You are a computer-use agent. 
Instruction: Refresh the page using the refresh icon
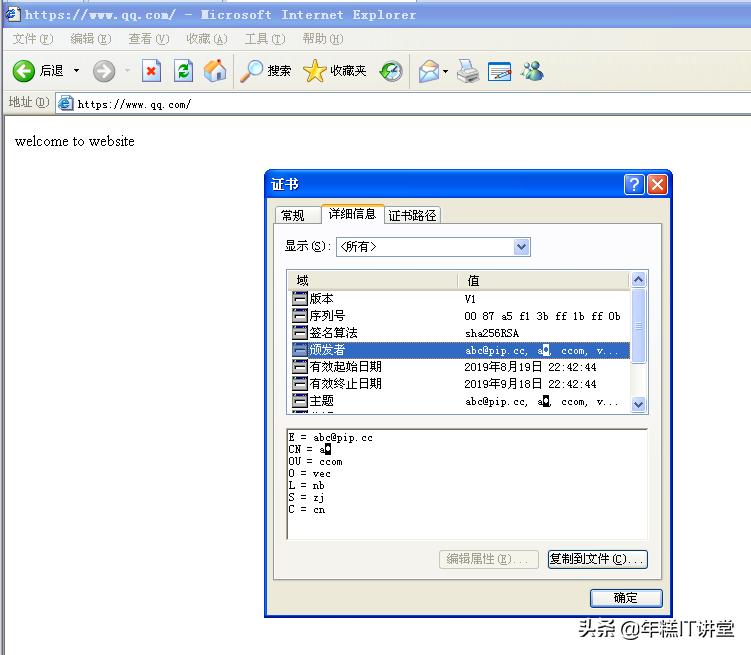click(183, 71)
